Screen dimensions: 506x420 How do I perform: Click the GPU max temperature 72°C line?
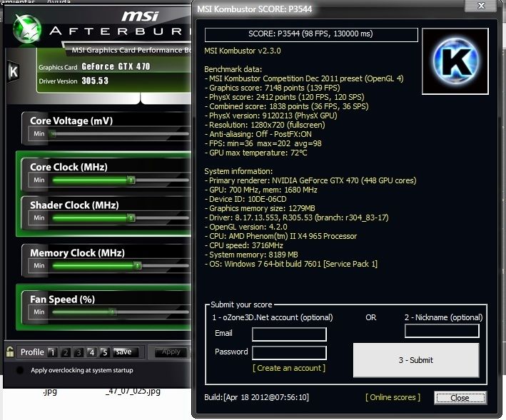255,153
